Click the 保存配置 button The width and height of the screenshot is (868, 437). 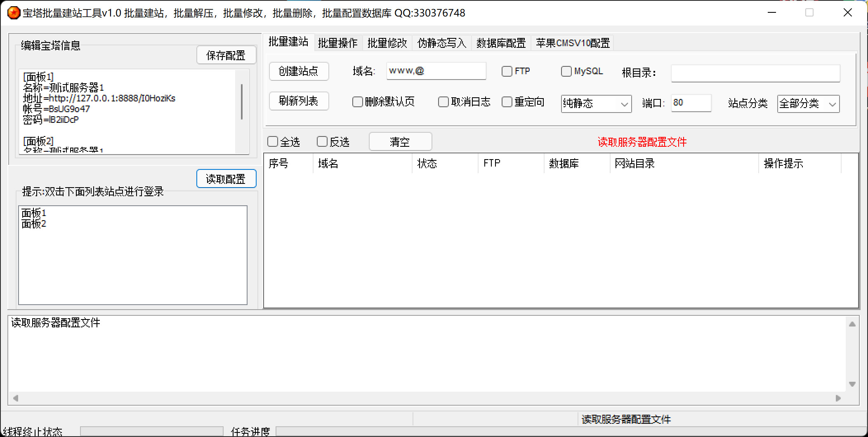(226, 55)
